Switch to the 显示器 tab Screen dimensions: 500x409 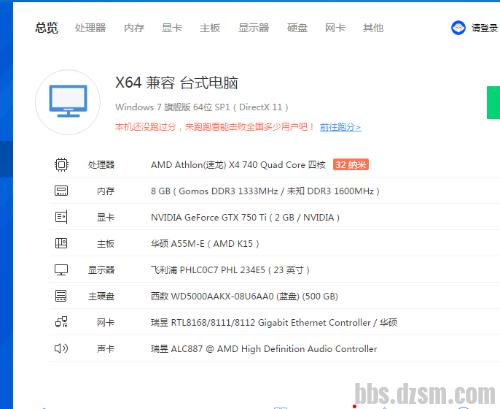254,28
